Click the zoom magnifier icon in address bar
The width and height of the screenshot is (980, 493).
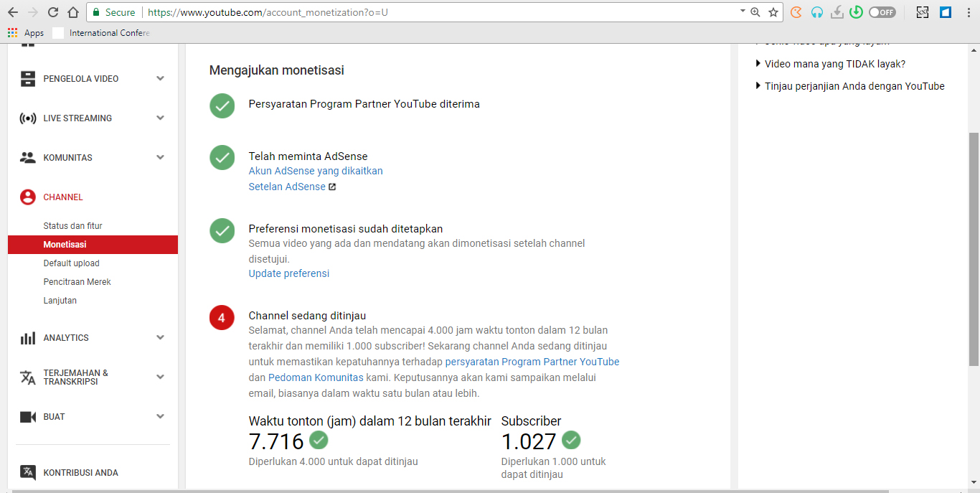tap(755, 12)
